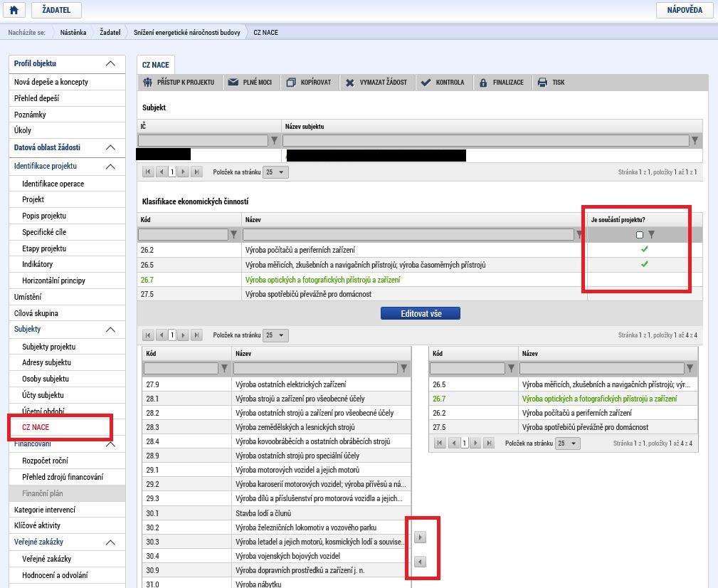Open NÁPOVĚDA help button
This screenshot has width=718, height=588.
click(x=685, y=10)
